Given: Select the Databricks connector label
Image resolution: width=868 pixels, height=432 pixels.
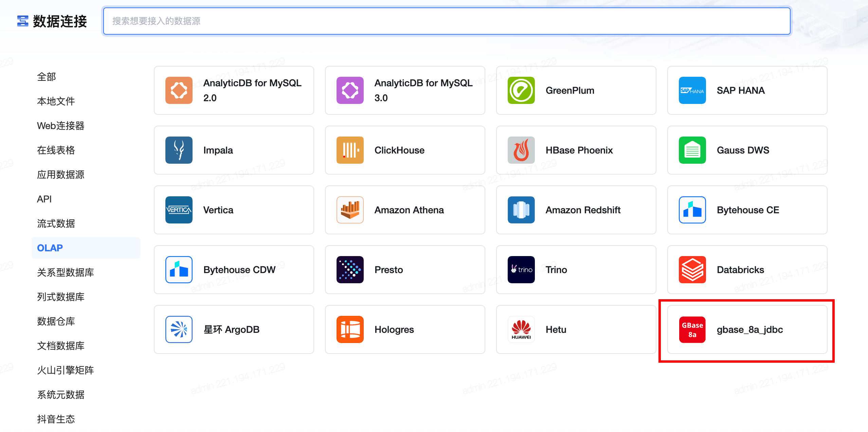Looking at the screenshot, I should (740, 270).
